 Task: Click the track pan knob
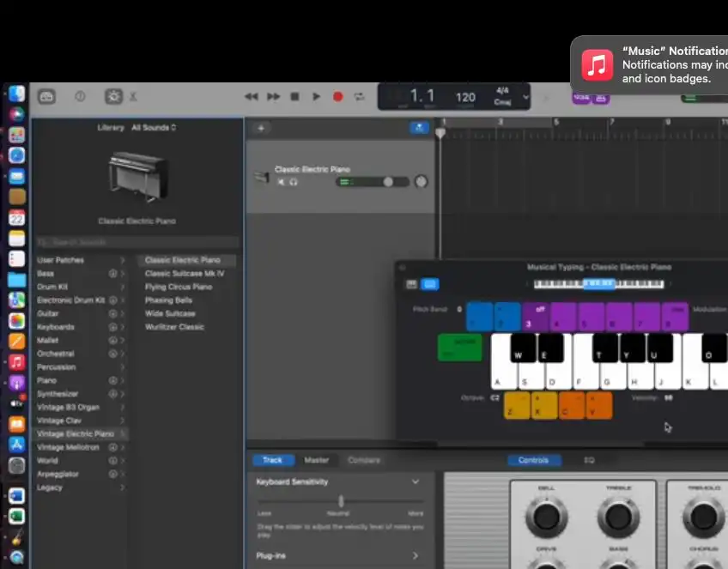click(422, 181)
